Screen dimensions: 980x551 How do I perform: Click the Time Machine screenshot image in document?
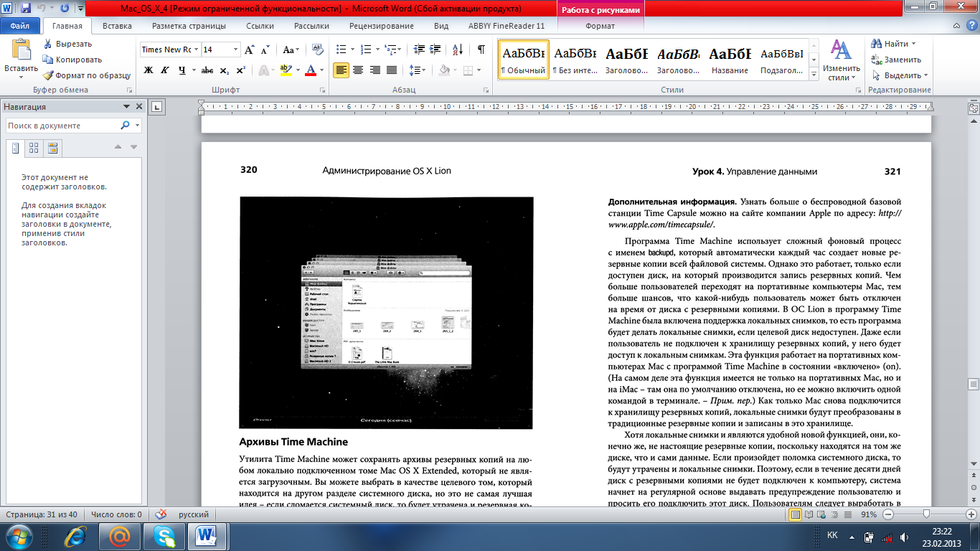(x=386, y=313)
